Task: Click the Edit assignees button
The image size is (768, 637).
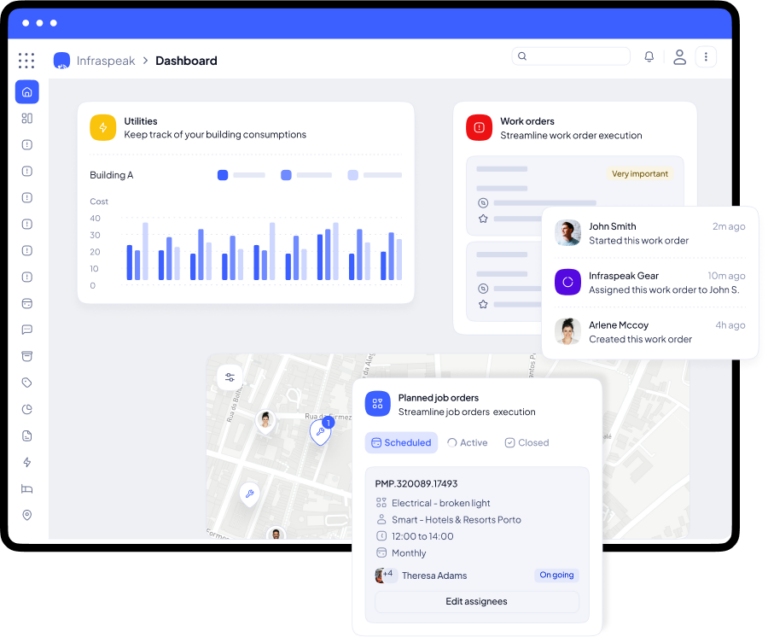Action: pyautogui.click(x=476, y=601)
